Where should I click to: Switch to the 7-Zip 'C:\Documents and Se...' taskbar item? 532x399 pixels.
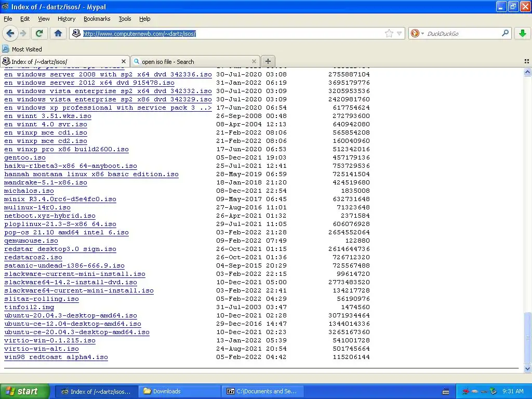click(x=262, y=391)
